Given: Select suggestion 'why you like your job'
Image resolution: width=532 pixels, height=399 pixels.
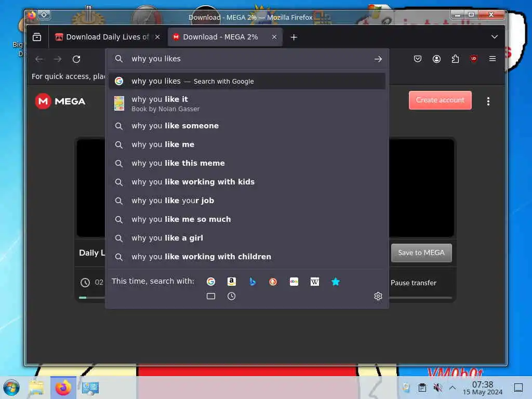Looking at the screenshot, I should click(247, 201).
